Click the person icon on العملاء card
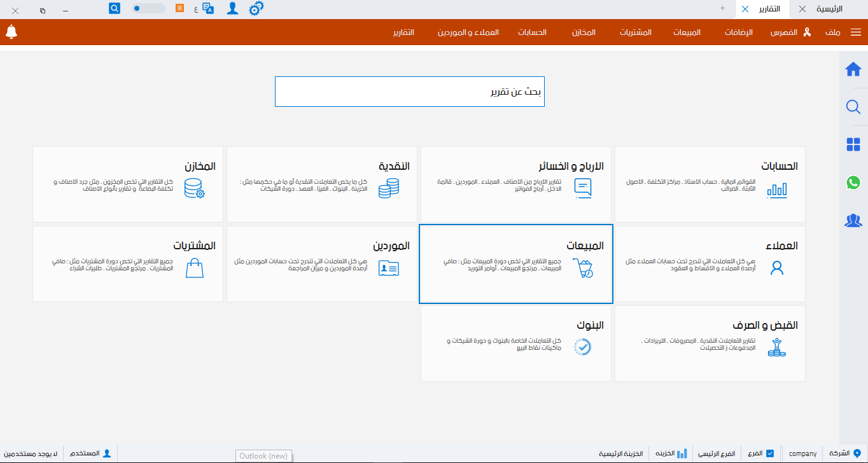868x463 pixels. [776, 268]
